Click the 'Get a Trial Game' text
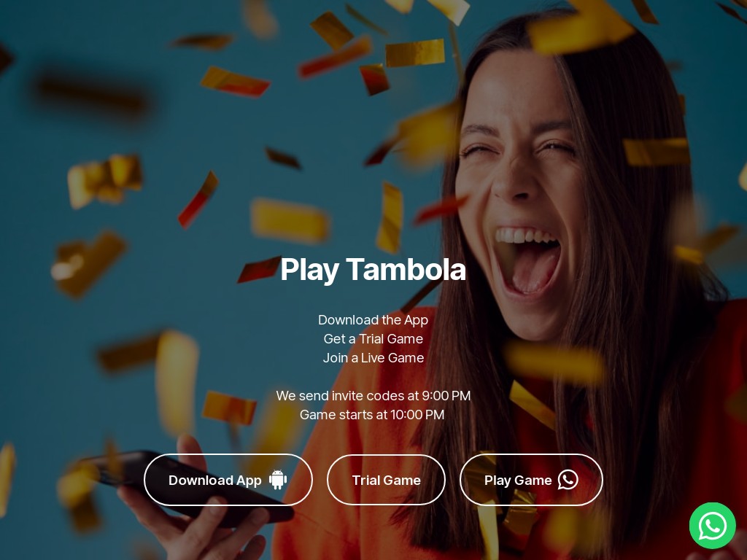 click(x=373, y=338)
